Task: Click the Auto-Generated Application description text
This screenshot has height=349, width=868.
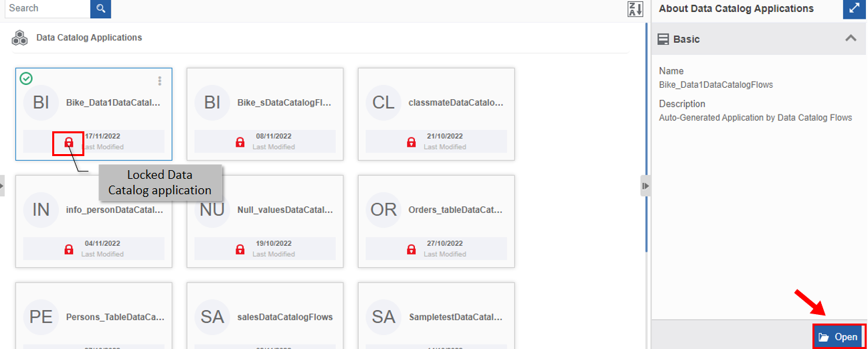Action: click(756, 117)
